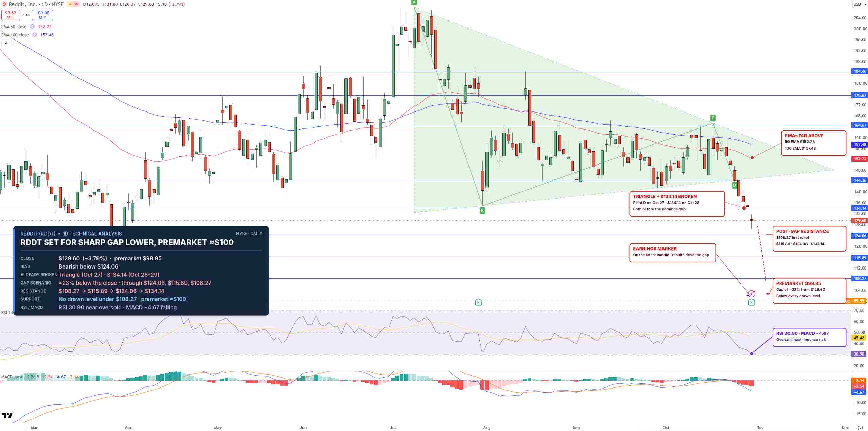
Task: Click the pink approximate-equals icon in the title
Action: 76,4
